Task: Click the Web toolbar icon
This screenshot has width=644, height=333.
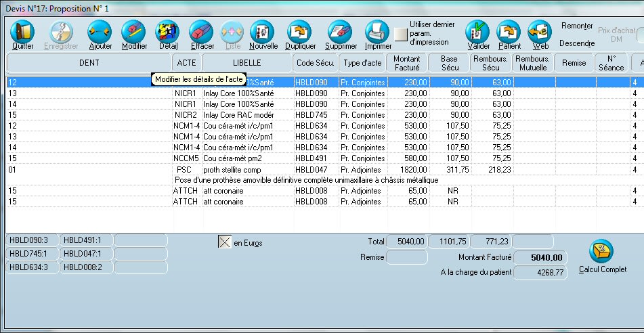Action: pyautogui.click(x=540, y=32)
